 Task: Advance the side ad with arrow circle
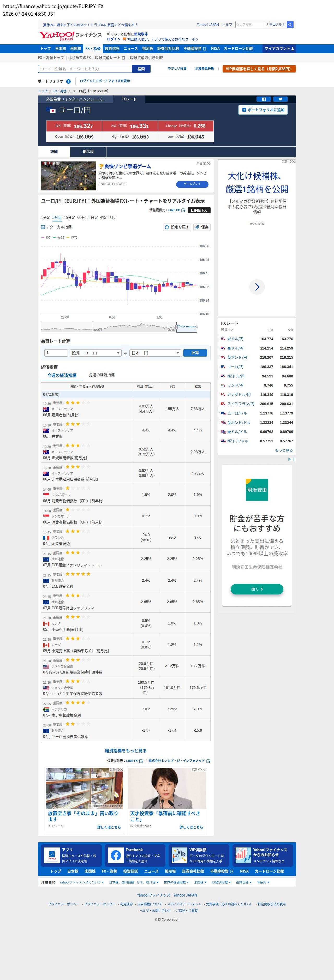(257, 287)
